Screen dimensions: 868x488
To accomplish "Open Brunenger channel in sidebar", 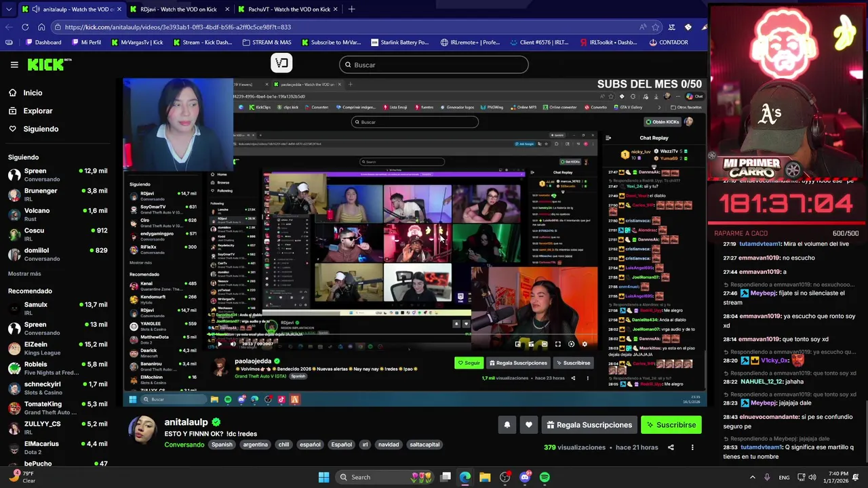I will pyautogui.click(x=58, y=195).
